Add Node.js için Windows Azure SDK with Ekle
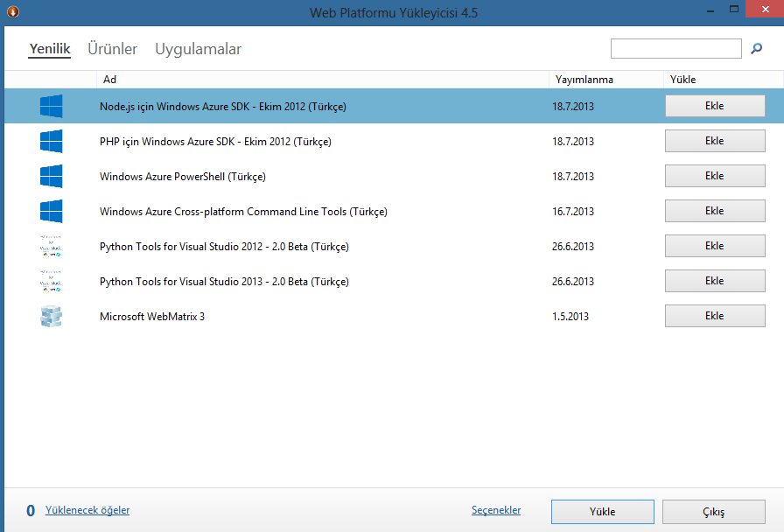 pyautogui.click(x=715, y=106)
